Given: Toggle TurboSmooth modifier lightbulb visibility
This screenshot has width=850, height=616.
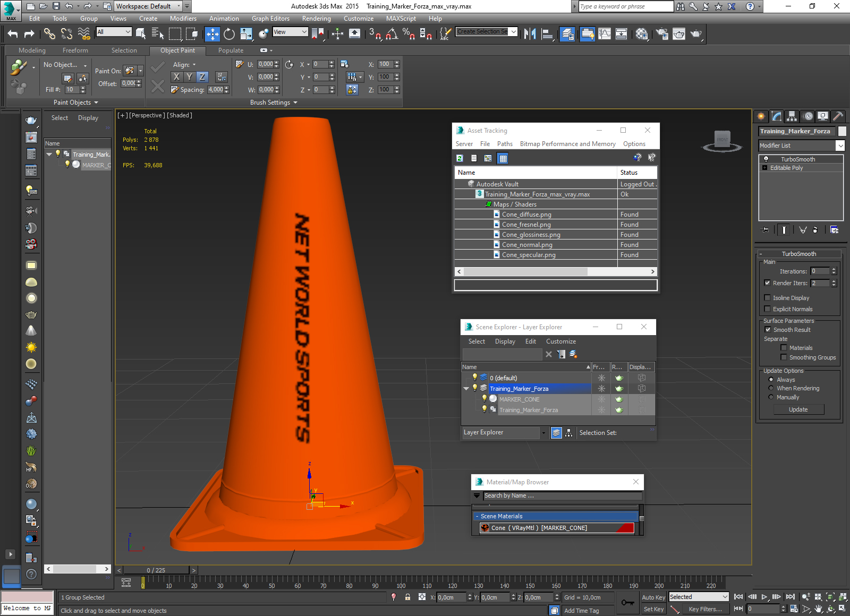Looking at the screenshot, I should coord(766,159).
